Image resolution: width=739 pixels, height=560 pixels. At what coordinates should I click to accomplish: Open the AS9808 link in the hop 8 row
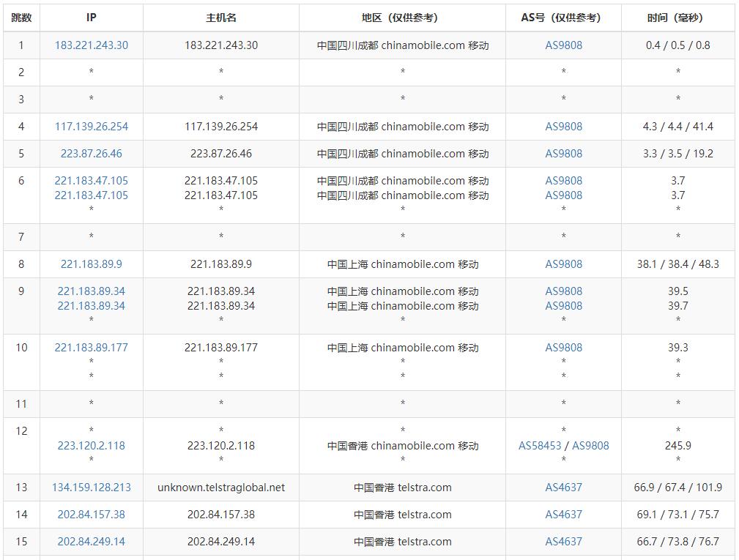coord(564,264)
